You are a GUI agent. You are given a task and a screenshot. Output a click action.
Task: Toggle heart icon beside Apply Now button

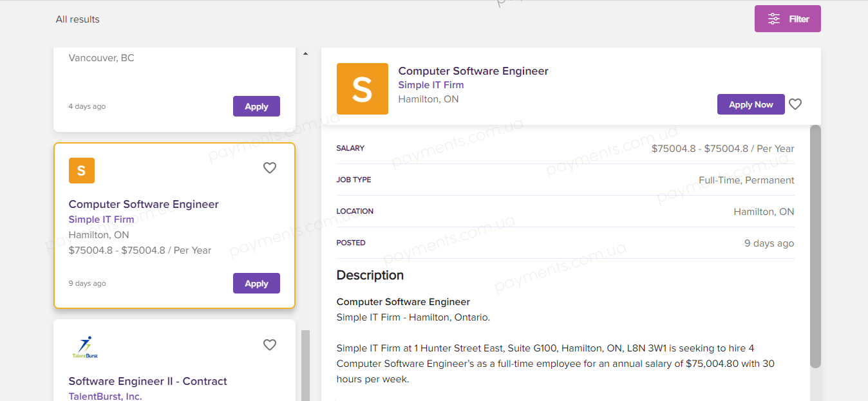pos(795,104)
